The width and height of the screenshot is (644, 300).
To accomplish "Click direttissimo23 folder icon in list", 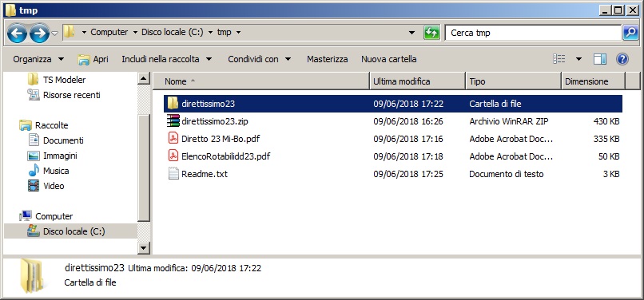I will [173, 104].
